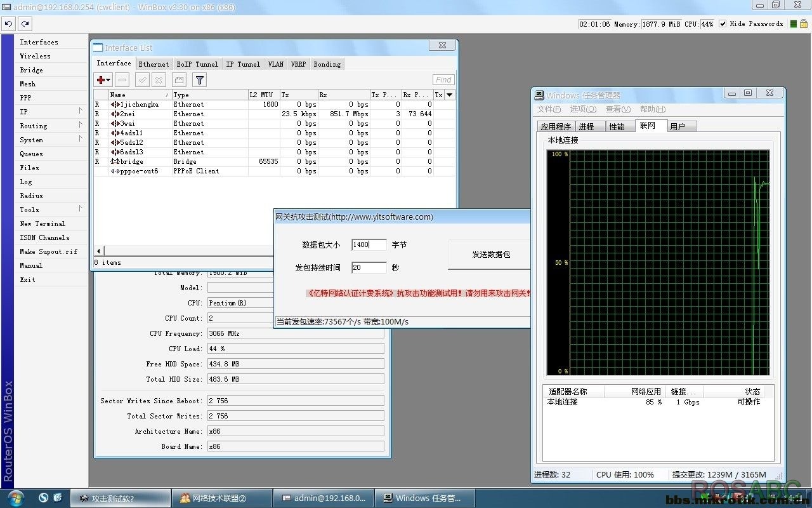Screen dimensions: 812x508
Task: Open the column selector dropdown arrow
Action: pyautogui.click(x=450, y=95)
